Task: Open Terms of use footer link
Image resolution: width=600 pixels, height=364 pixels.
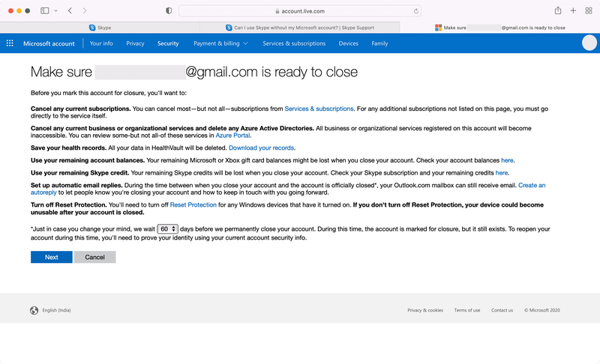Action: tap(466, 310)
